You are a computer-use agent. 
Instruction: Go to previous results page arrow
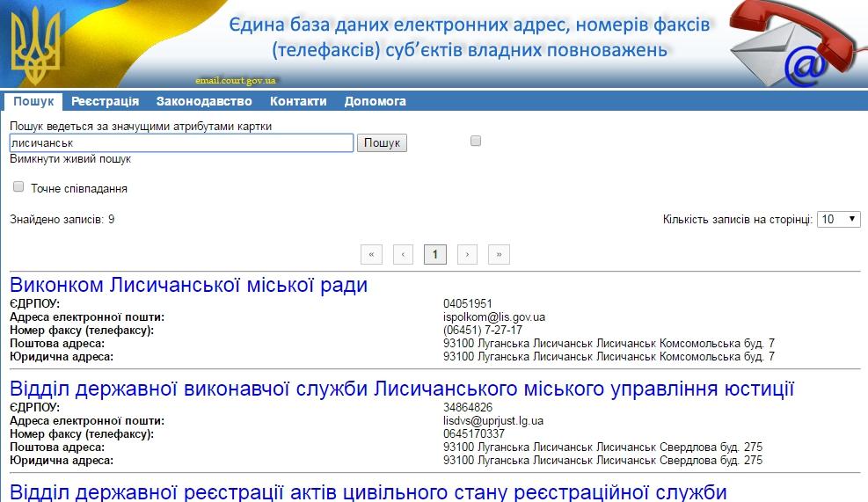(x=403, y=255)
